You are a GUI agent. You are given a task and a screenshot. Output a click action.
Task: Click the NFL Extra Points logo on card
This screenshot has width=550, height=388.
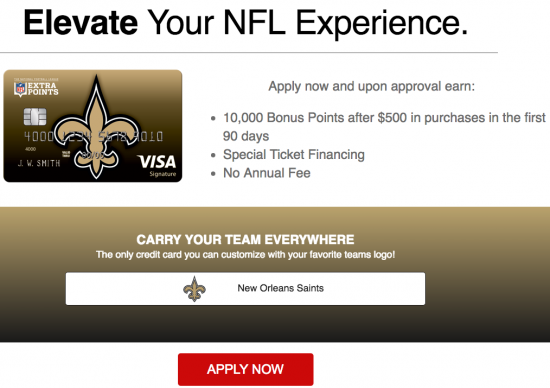(x=36, y=88)
